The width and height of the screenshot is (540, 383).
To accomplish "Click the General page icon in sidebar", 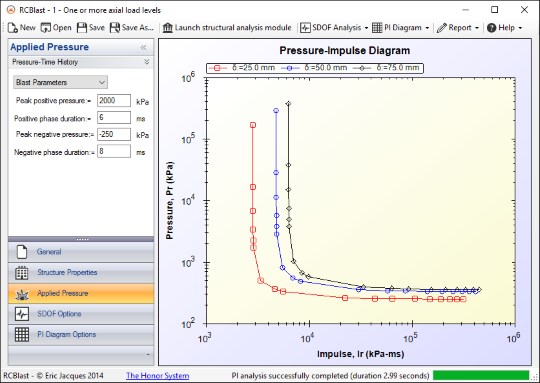I will [22, 252].
